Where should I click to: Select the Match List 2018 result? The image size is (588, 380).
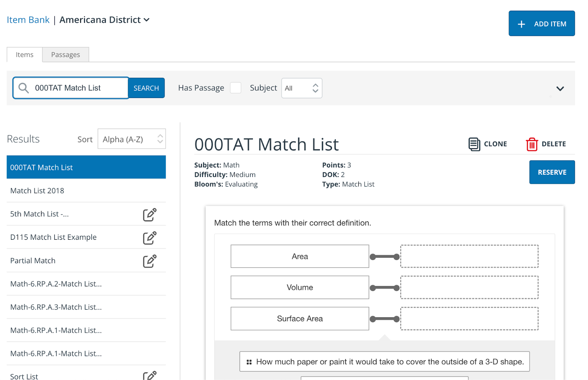coord(86,191)
